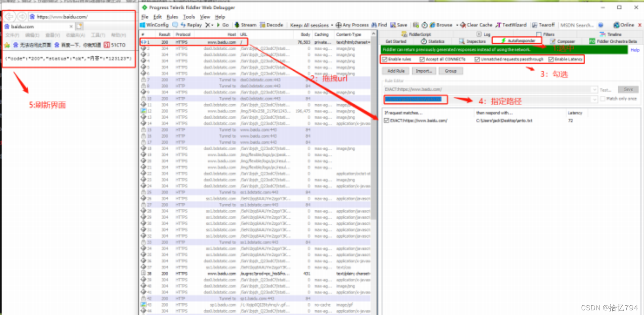Click the rule editor Save button

coord(628,89)
